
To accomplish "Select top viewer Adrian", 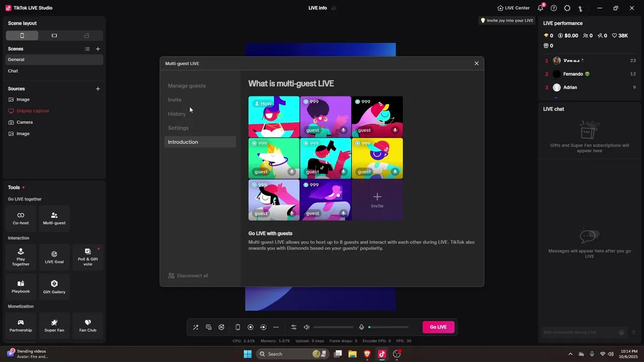I will (590, 87).
